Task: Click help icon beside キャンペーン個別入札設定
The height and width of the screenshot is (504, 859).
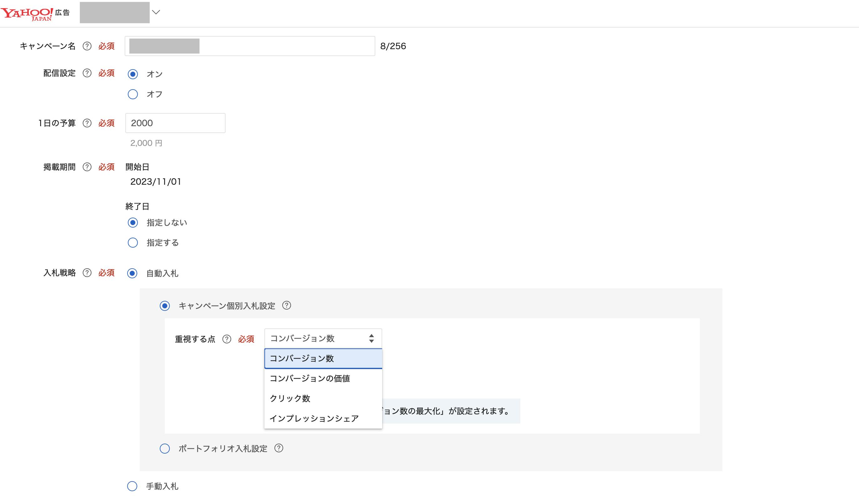Action: 288,306
